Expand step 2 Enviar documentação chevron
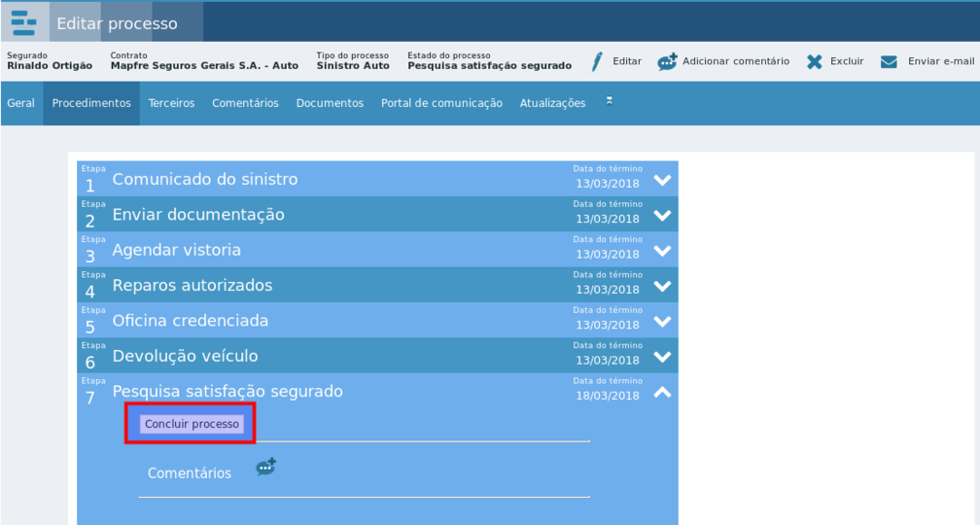 point(662,215)
